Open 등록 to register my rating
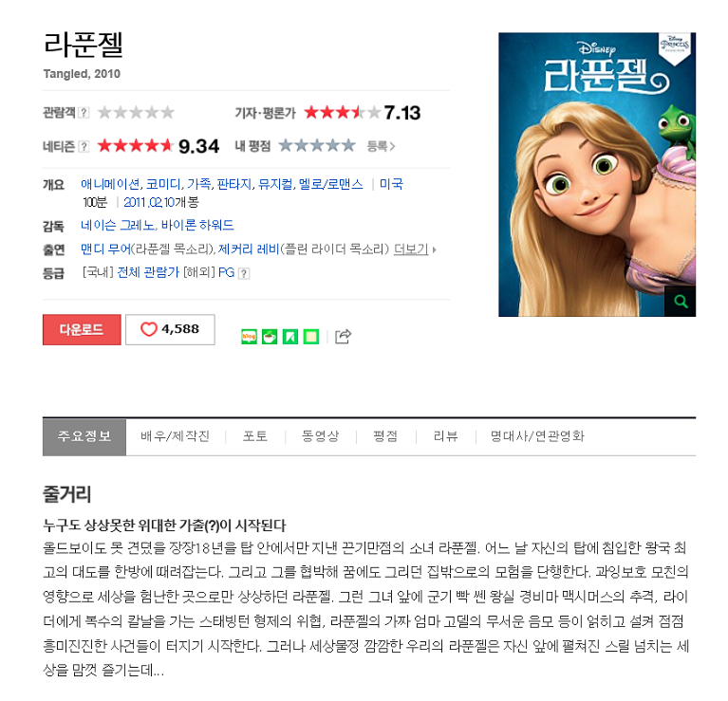Screen dimensions: 728x701 click(x=381, y=146)
